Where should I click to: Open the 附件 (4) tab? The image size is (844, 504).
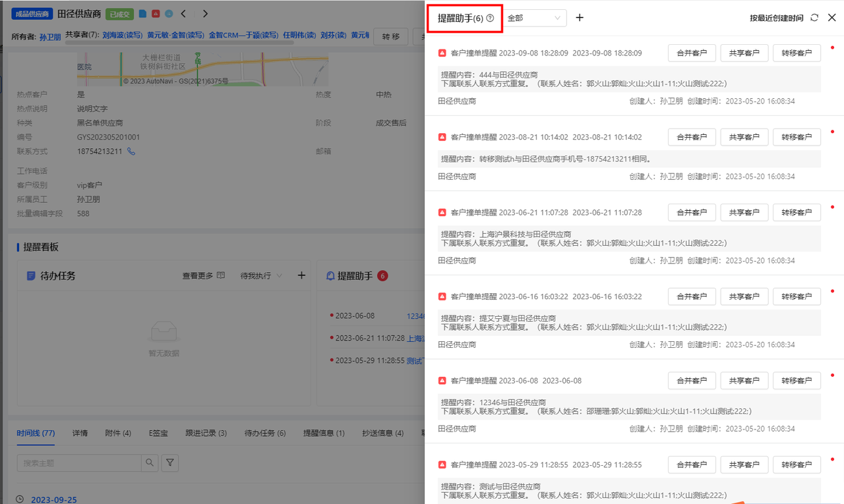coord(118,433)
